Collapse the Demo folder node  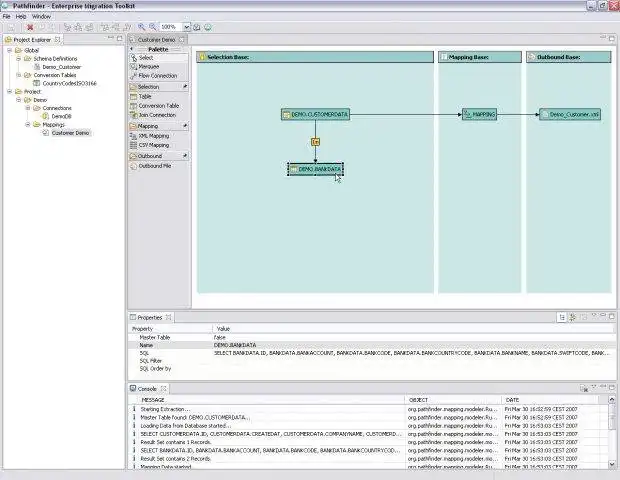tap(18, 100)
